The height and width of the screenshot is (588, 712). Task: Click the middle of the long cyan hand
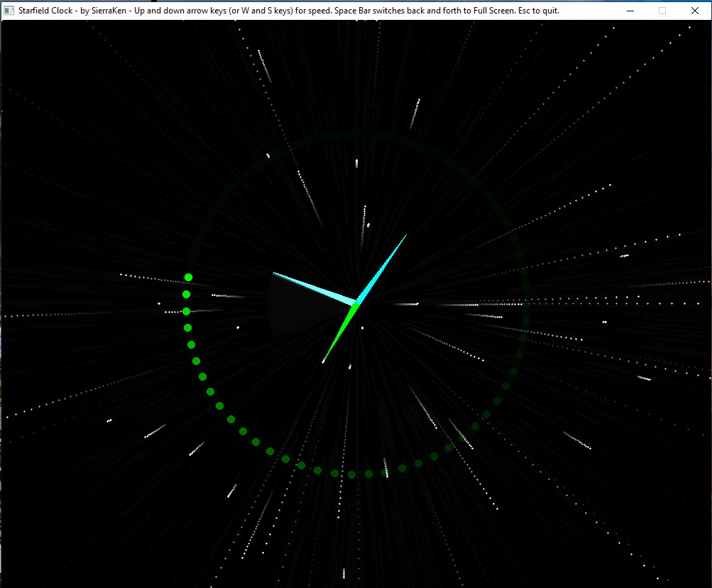(382, 268)
